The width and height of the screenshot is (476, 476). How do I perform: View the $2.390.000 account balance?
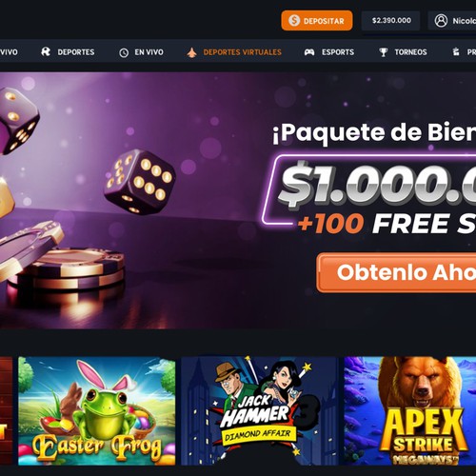tap(391, 21)
